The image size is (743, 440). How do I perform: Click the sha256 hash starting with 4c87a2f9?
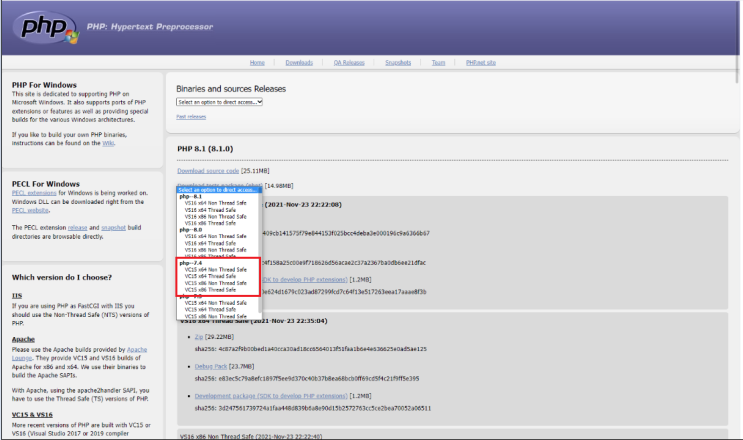tap(322, 349)
